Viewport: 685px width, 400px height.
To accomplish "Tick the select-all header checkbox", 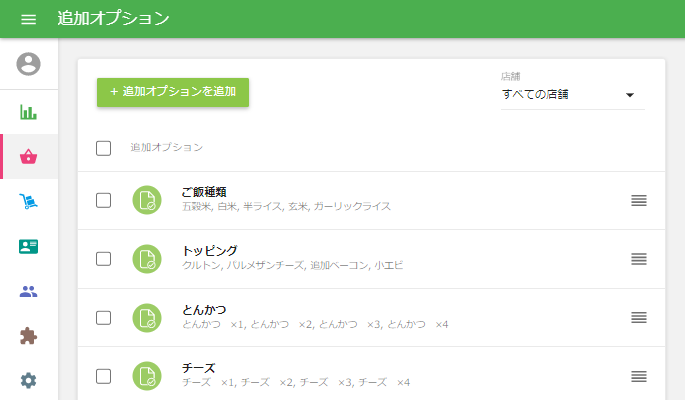I will coord(104,148).
